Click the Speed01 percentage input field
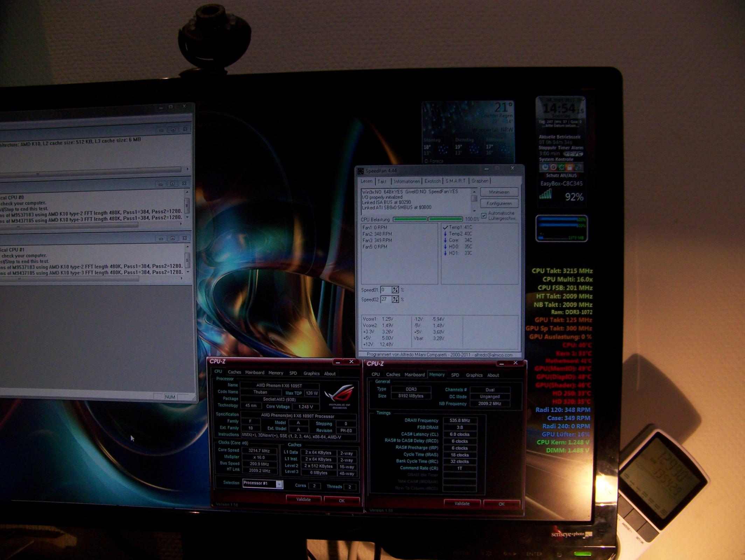 (x=386, y=290)
